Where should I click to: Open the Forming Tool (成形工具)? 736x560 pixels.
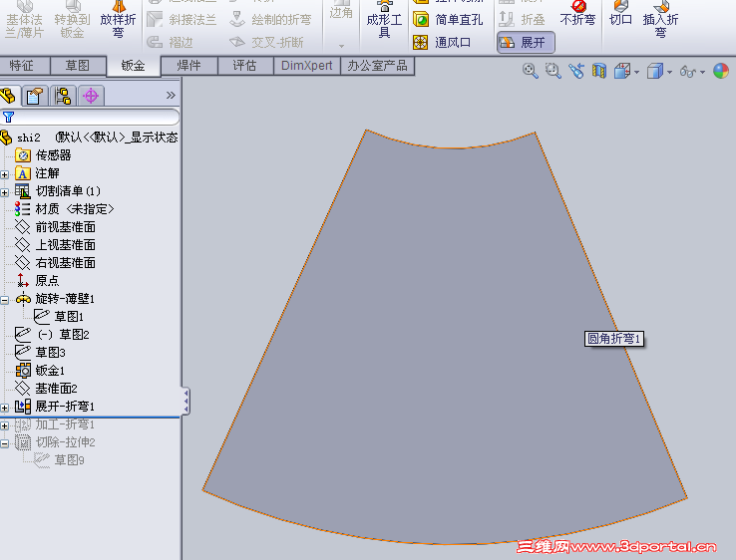pos(384,20)
